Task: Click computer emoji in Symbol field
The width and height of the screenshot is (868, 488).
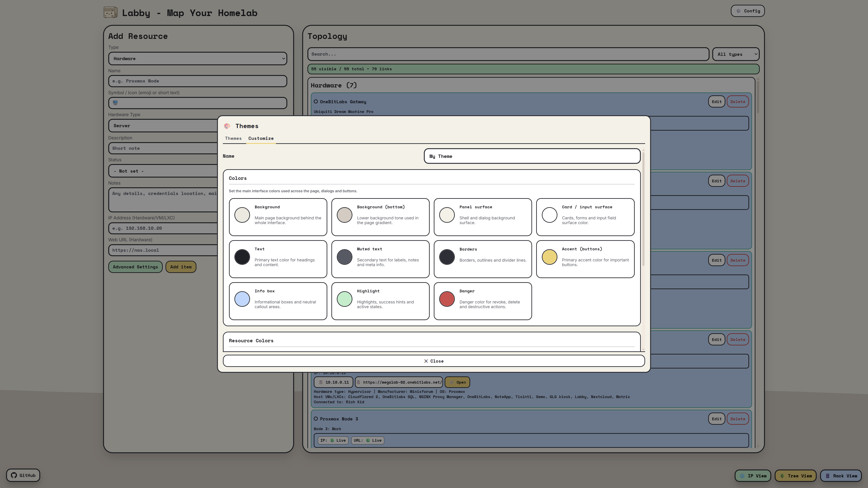Action: click(115, 103)
